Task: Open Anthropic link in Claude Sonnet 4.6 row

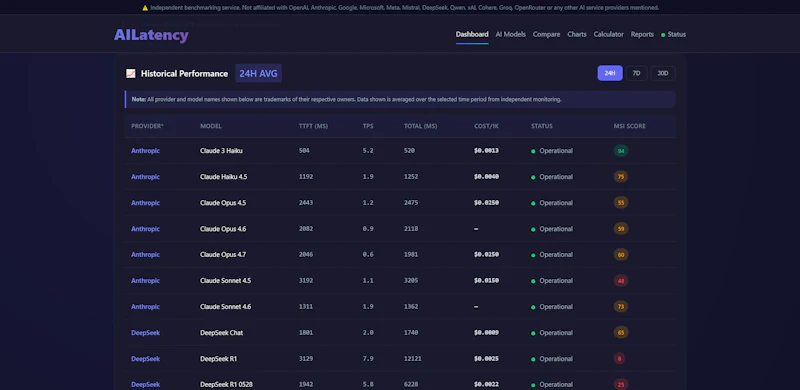Action: (145, 306)
